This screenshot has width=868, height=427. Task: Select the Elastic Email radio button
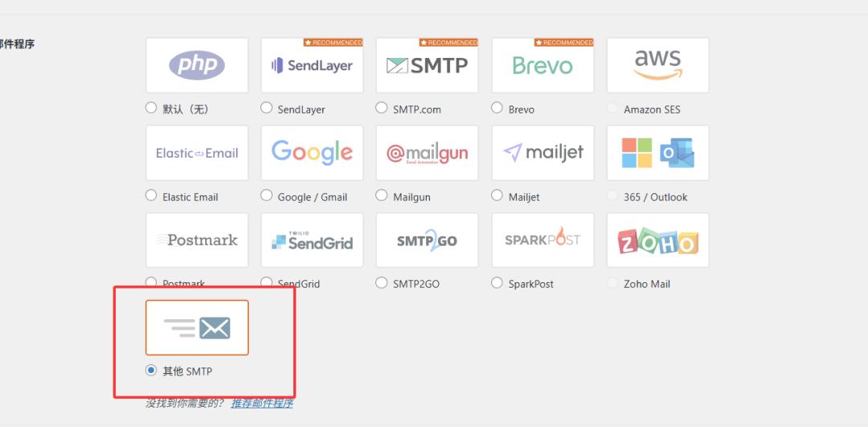click(151, 195)
